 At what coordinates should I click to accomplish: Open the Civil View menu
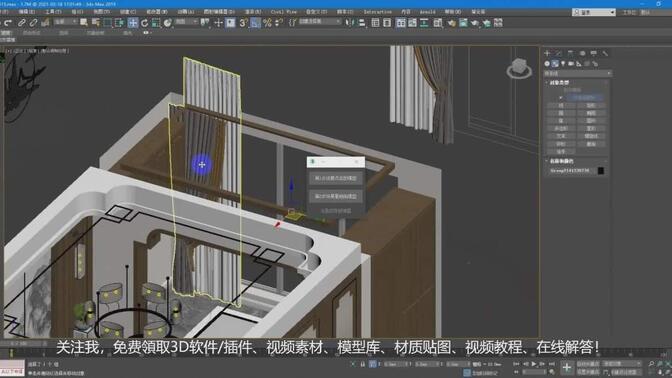click(283, 12)
